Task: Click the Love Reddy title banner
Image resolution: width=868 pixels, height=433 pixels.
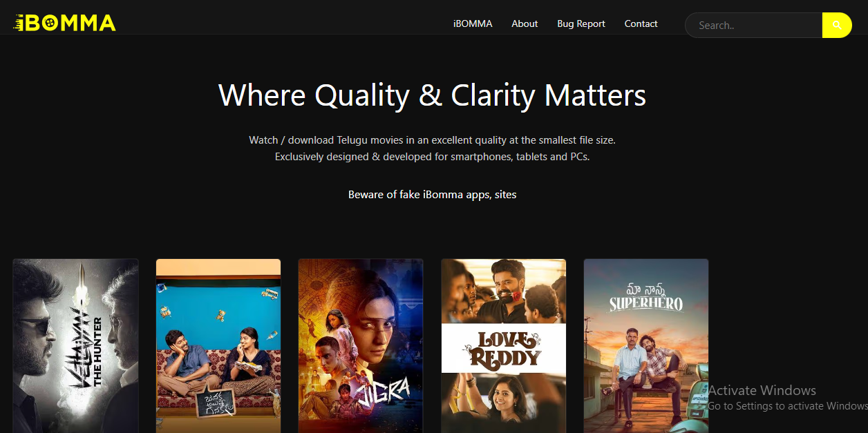Action: click(504, 348)
